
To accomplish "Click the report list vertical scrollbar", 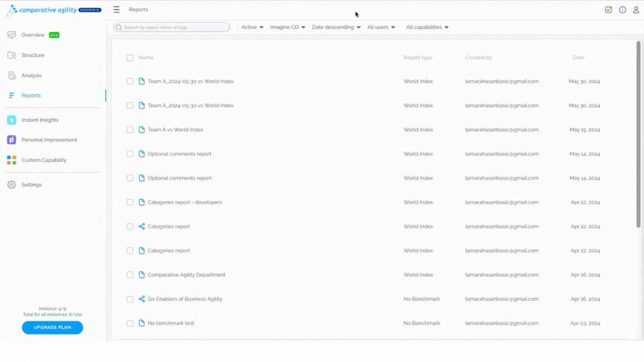I will 638,134.
